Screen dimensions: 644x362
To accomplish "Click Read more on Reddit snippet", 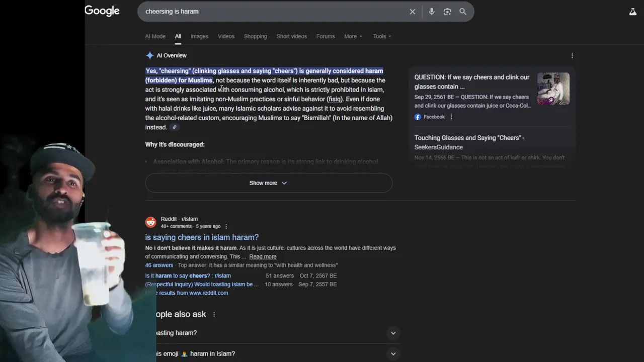I will coord(263,256).
